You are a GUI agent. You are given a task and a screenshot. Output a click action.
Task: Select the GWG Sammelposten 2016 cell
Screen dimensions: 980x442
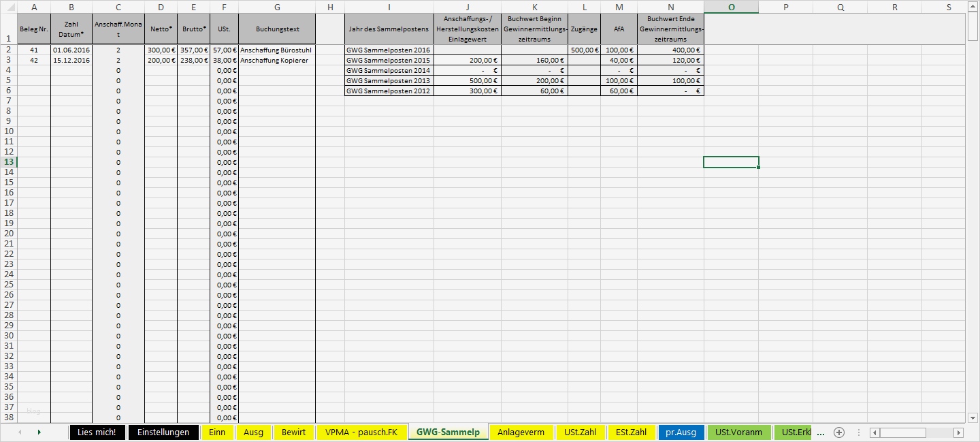tap(389, 50)
